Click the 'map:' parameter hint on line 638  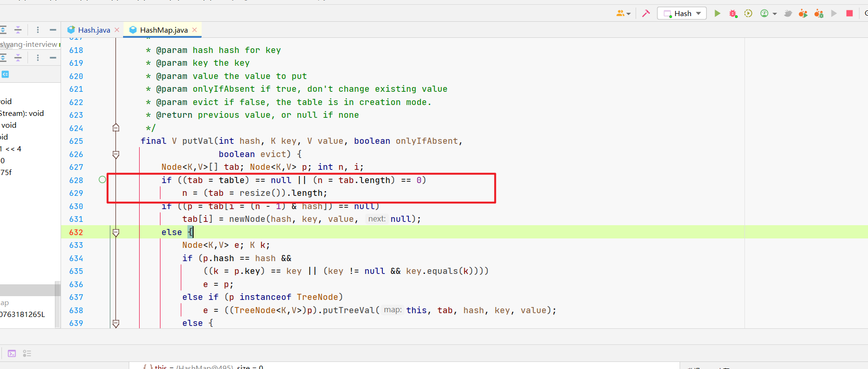point(392,310)
